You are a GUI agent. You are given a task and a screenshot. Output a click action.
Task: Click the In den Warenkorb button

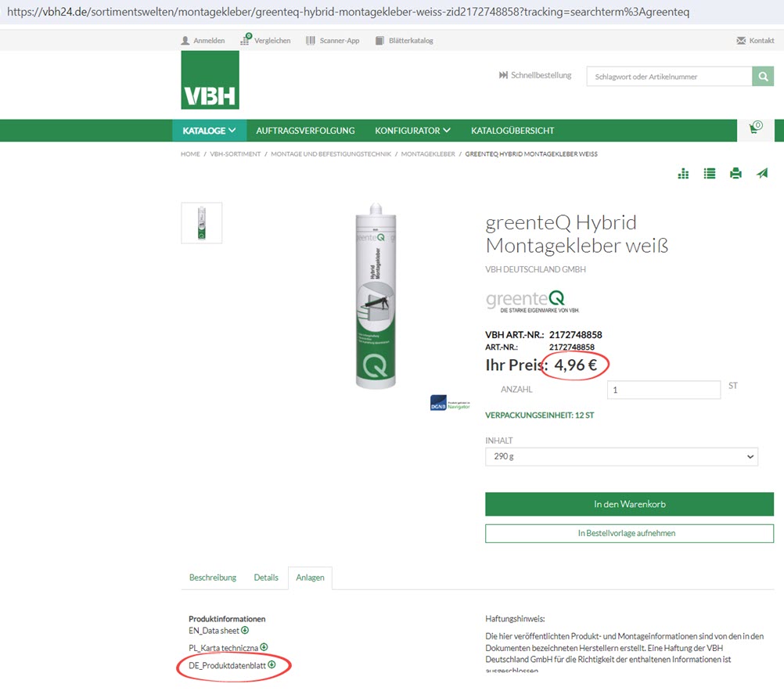pyautogui.click(x=630, y=504)
